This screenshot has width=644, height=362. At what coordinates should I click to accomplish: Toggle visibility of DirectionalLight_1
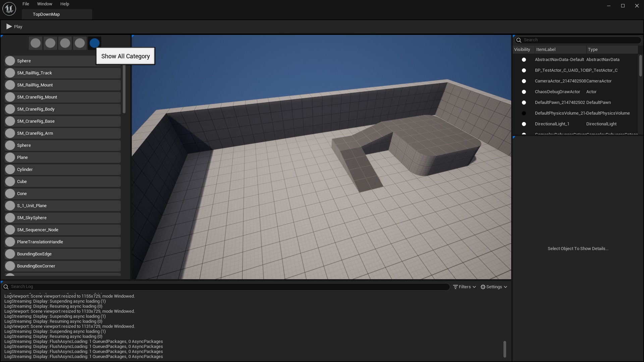point(524,124)
